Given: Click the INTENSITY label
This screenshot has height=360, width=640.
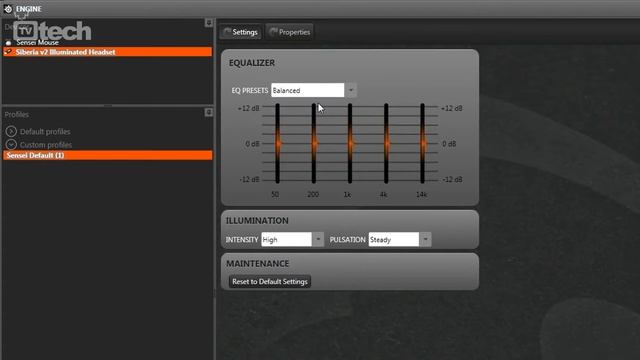Looking at the screenshot, I should [242, 240].
